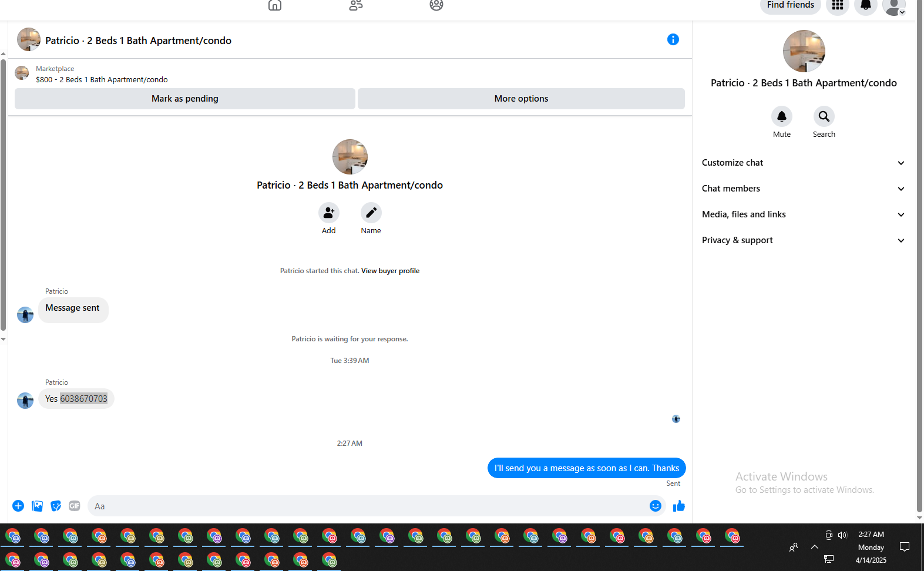This screenshot has height=571, width=924.
Task: Click More options button
Action: click(x=521, y=99)
